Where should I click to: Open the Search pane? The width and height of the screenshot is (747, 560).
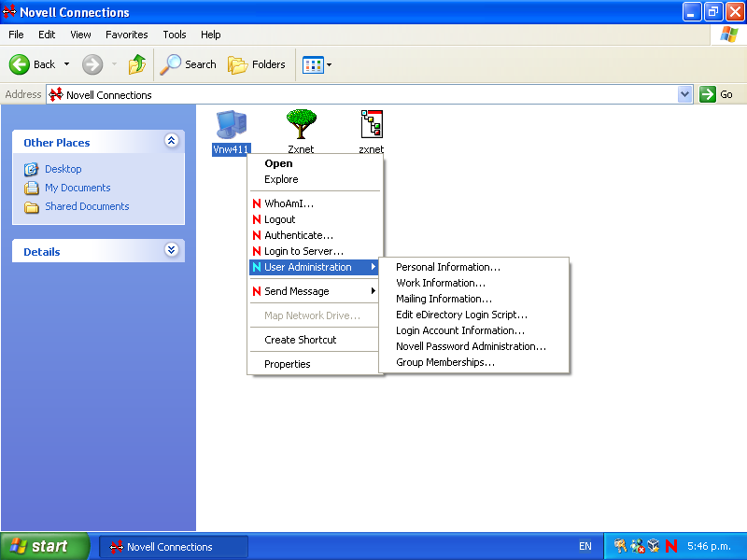click(x=188, y=64)
